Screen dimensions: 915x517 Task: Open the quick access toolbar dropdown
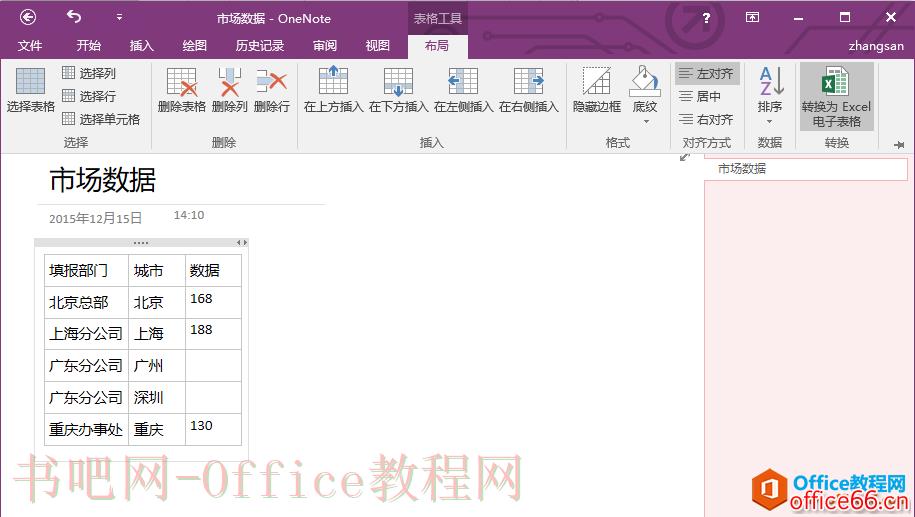(x=119, y=18)
